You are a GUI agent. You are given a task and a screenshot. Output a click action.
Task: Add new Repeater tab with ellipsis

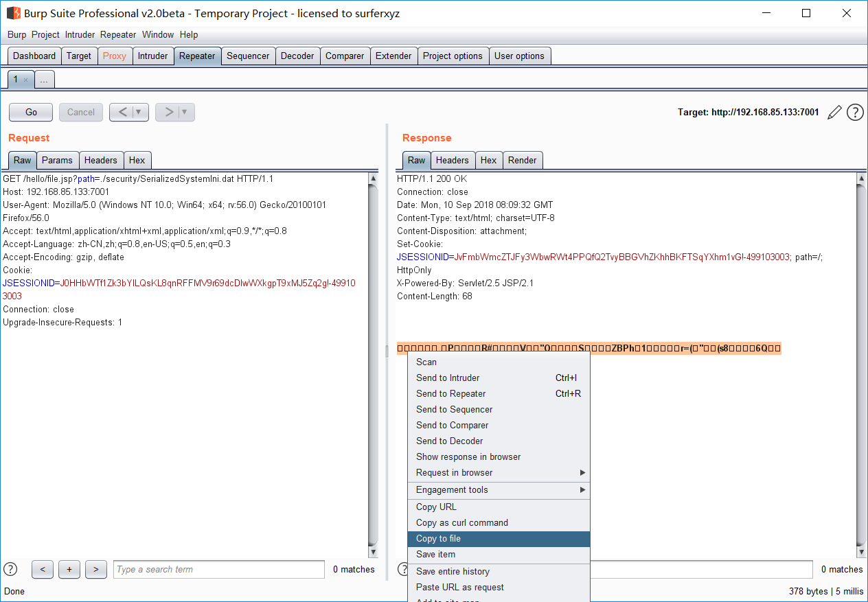pyautogui.click(x=44, y=80)
